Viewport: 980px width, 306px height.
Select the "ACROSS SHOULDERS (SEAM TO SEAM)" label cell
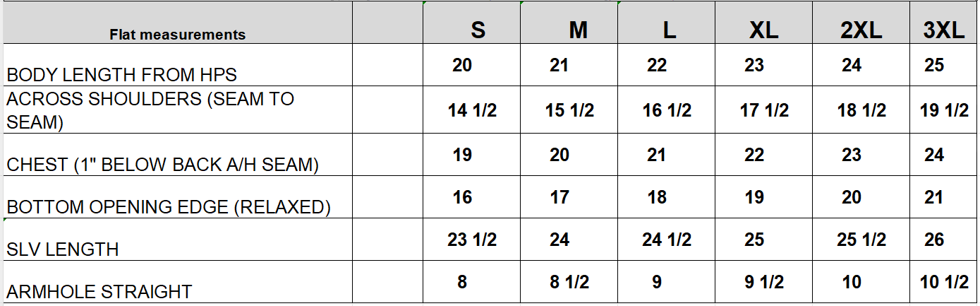pyautogui.click(x=150, y=110)
